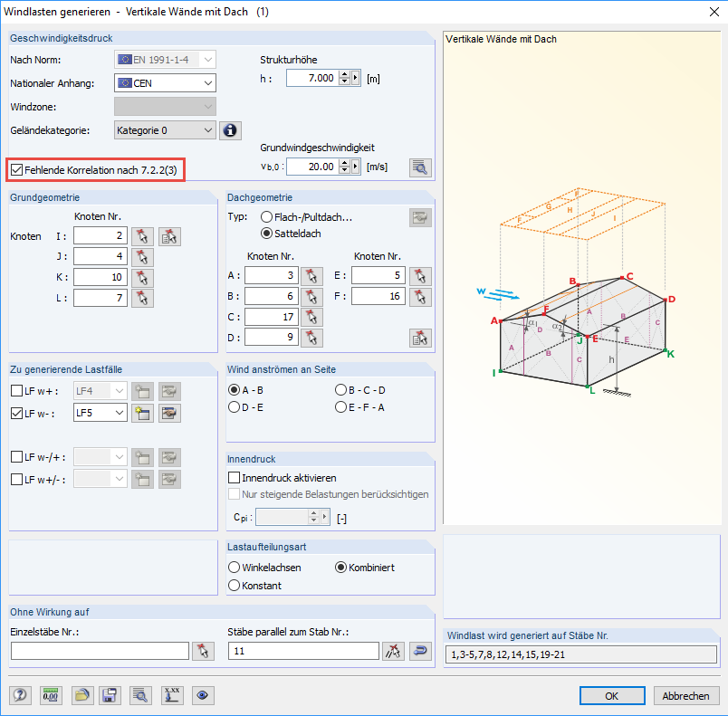The height and width of the screenshot is (716, 728).
Task: Enable LF w+ load case checkbox
Action: [16, 391]
